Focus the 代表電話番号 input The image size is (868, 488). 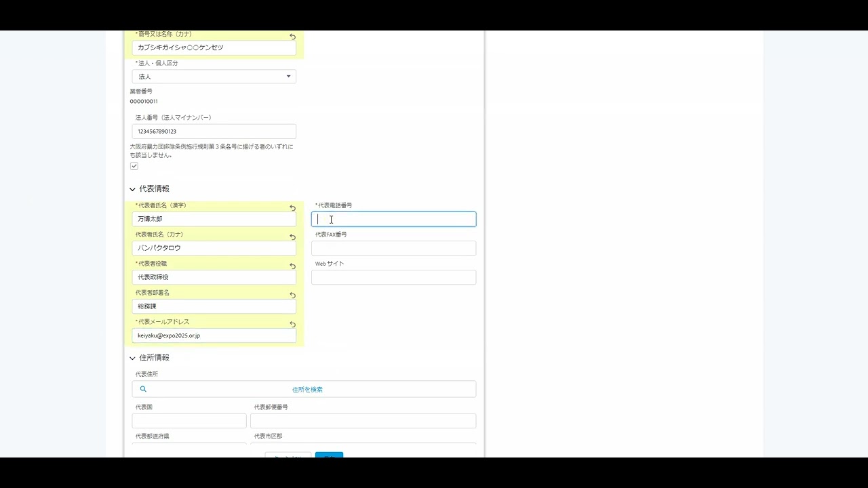click(394, 219)
